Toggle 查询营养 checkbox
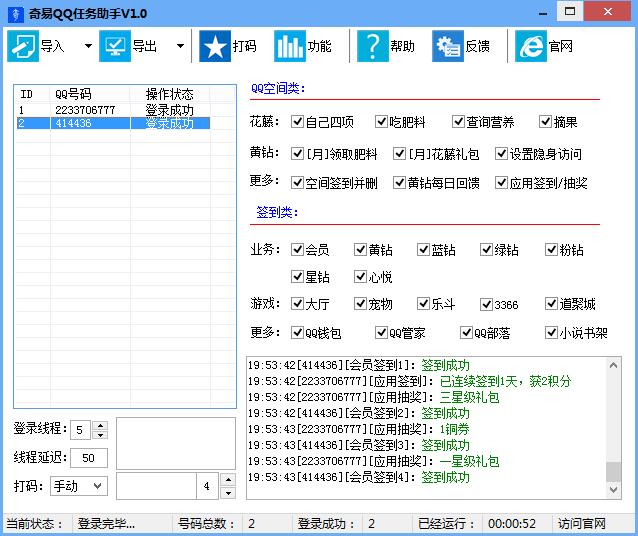Image resolution: width=638 pixels, height=536 pixels. click(458, 121)
